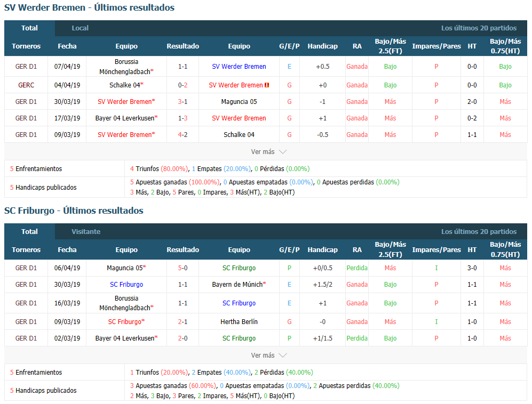Click the Bajo/Más 2.5(FT) header in Werder Bremen table
This screenshot has width=532, height=404.
[x=390, y=46]
